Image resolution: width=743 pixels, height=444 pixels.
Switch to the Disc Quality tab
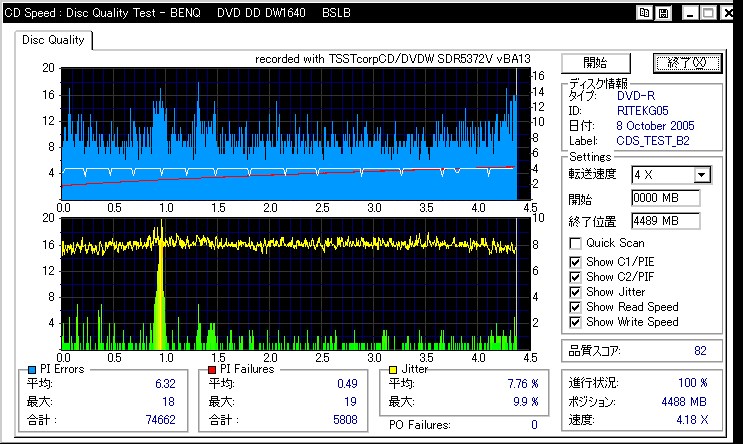(53, 40)
